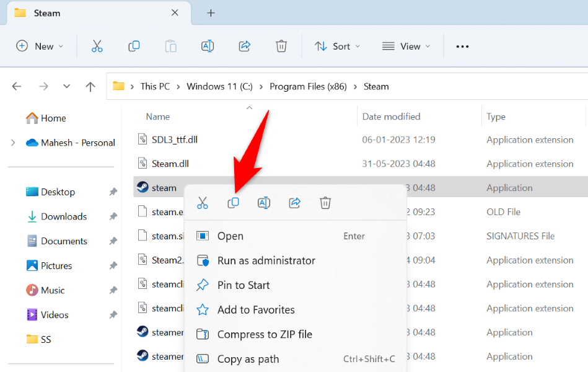Close the Steam tab

(x=175, y=13)
